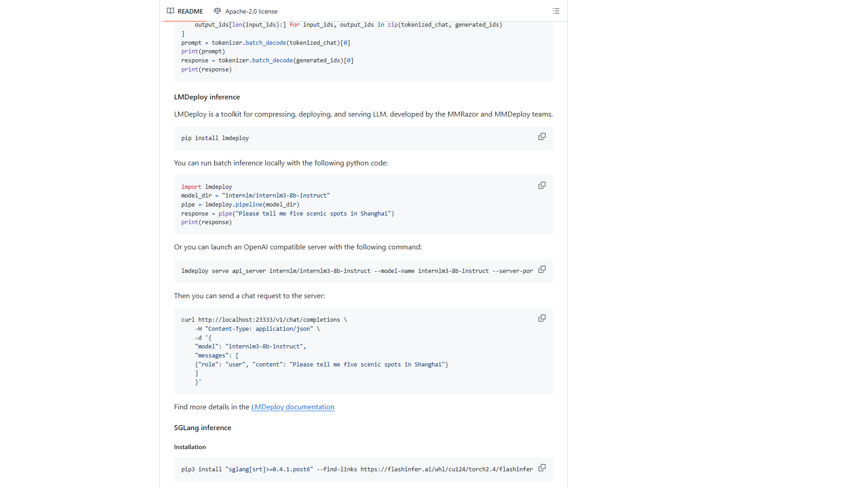The image size is (868, 488).
Task: Click the curl localhost:23333 URL line
Action: pos(264,320)
